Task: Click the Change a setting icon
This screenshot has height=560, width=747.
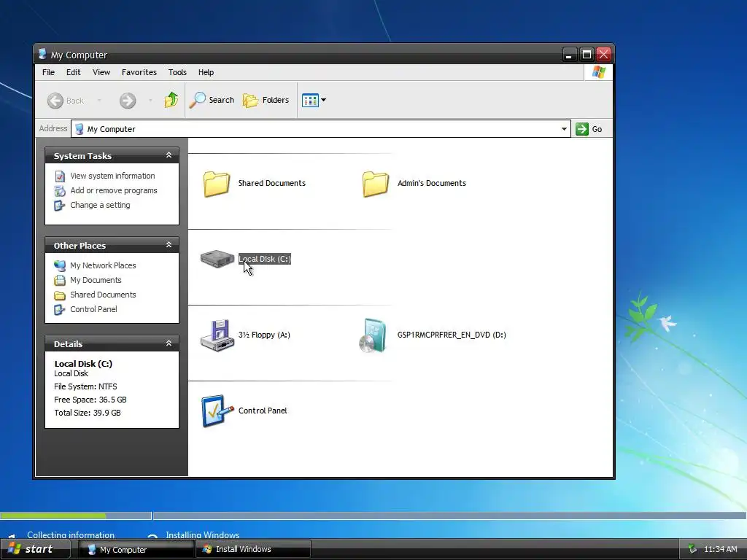Action: (x=60, y=206)
